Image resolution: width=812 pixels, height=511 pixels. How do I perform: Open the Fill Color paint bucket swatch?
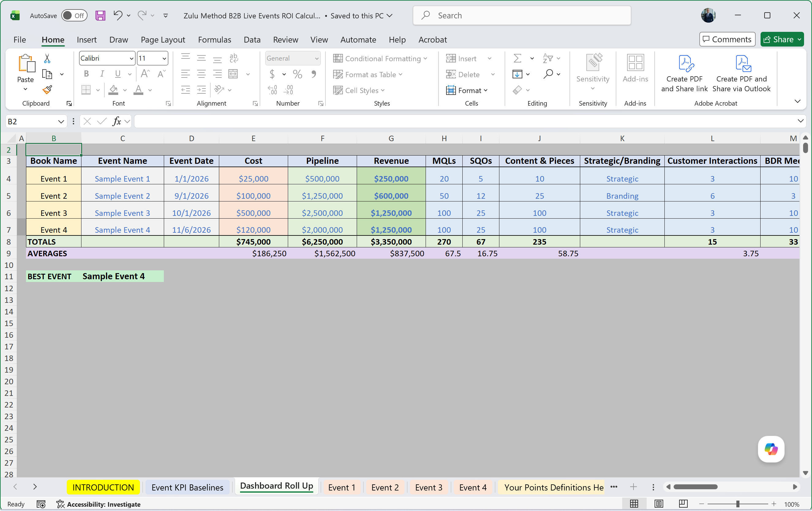113,90
